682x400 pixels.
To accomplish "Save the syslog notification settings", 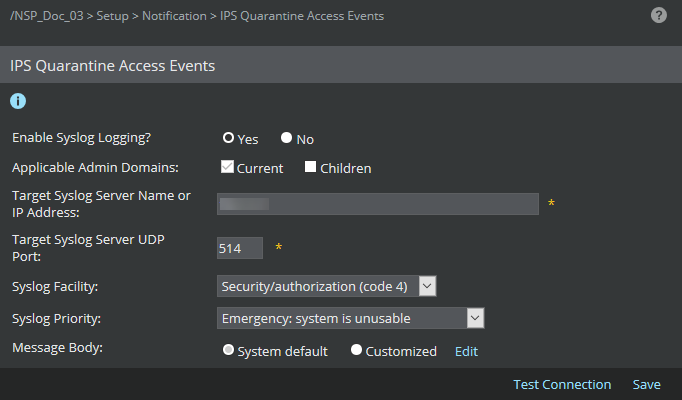I will (x=646, y=384).
